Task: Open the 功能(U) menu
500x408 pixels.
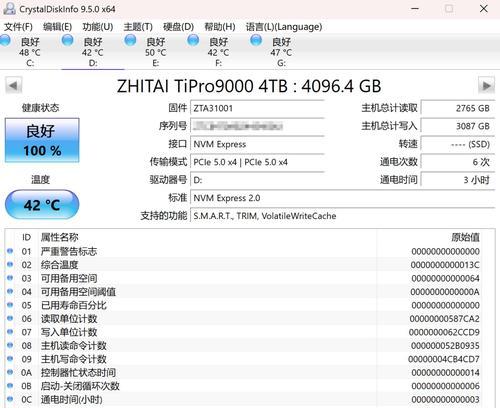Action: tap(98, 27)
